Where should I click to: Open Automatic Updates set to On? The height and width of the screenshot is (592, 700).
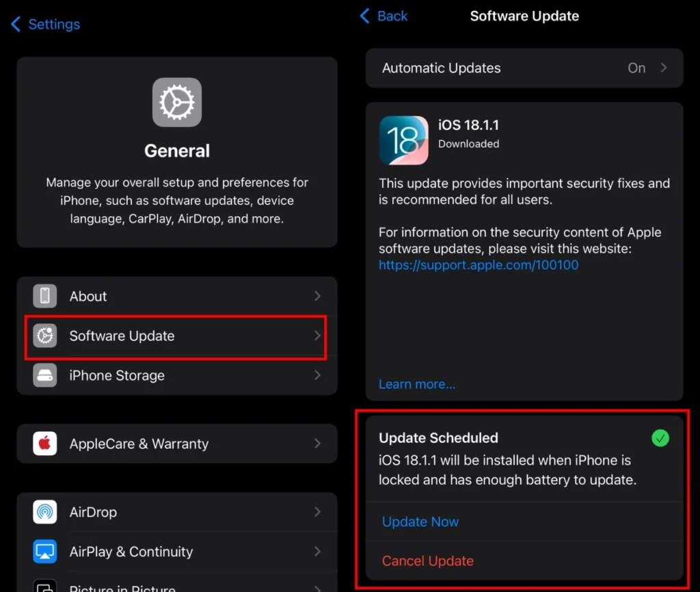coord(524,68)
